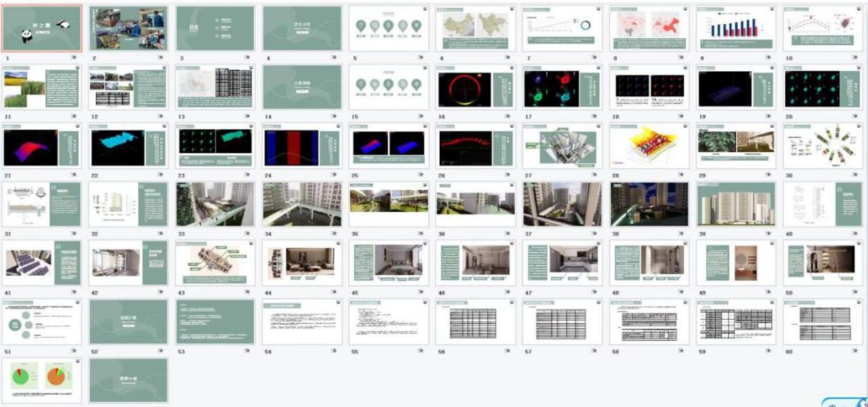Viewport: 868px width, 407px height.
Task: Open slide 16 showing the red ring
Action: (x=475, y=86)
